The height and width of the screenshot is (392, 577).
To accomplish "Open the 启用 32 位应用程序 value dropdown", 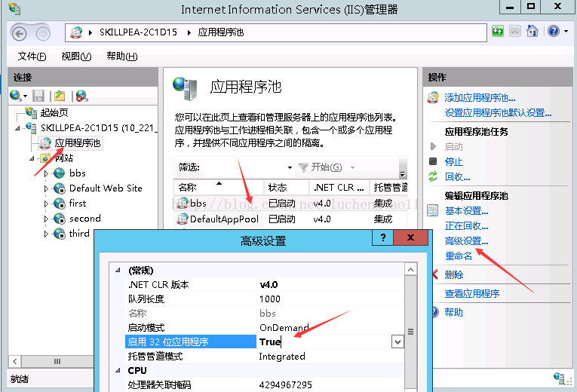I will [397, 342].
